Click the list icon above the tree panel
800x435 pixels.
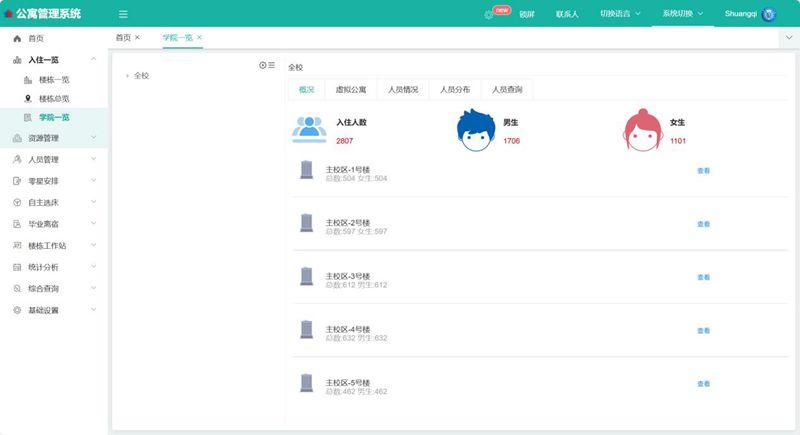271,65
